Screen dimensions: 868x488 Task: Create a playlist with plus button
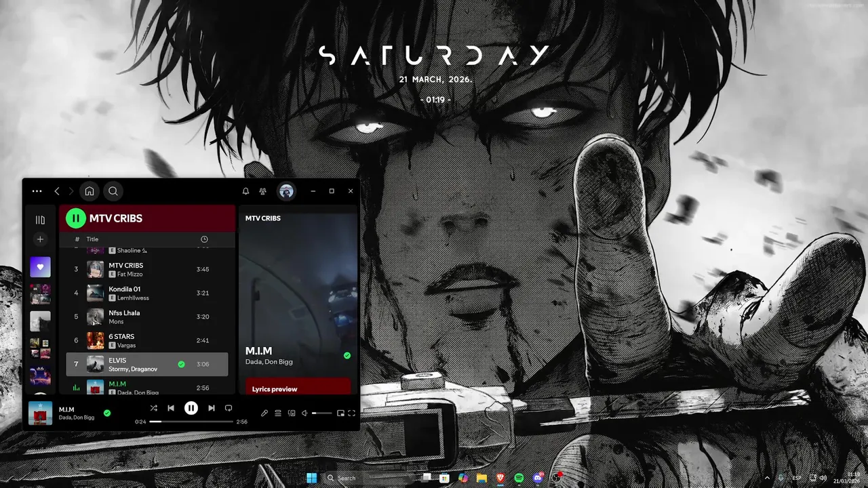click(x=40, y=239)
